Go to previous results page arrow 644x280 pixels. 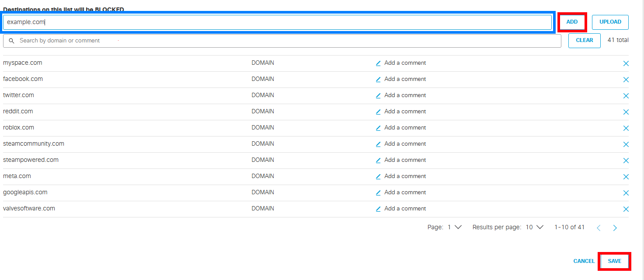[599, 228]
